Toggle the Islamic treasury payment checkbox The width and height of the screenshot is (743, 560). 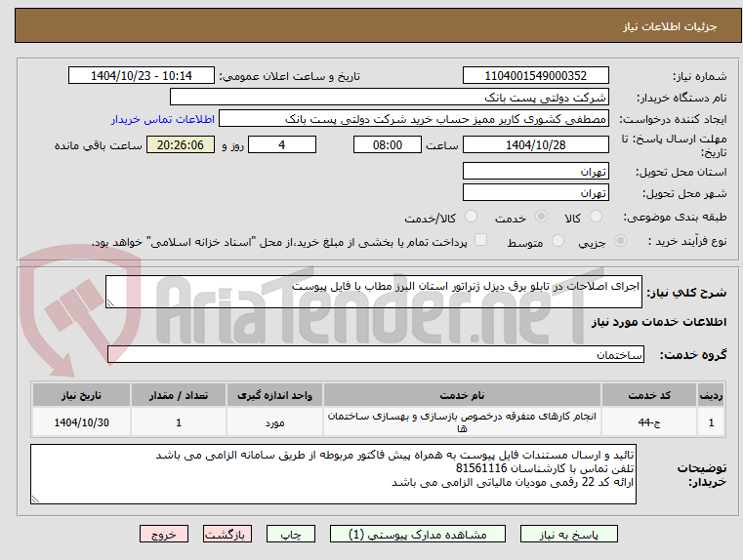click(481, 240)
